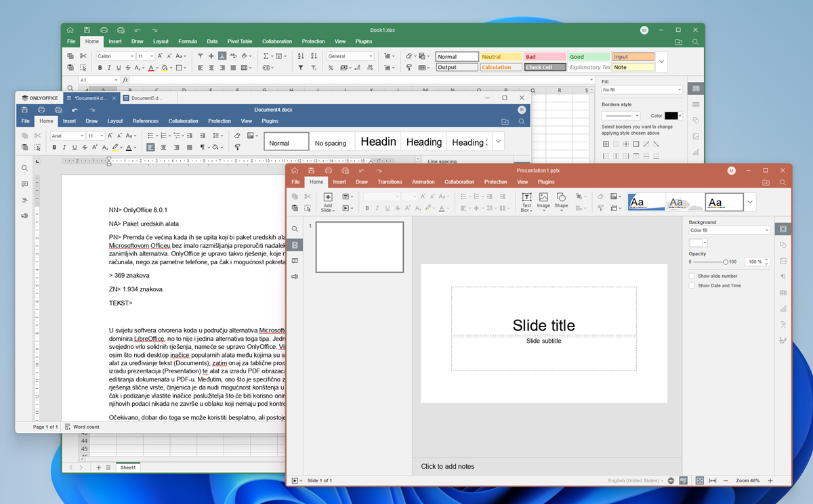Toggle strikethrough in Document4.docx toolbar
Image resolution: width=813 pixels, height=504 pixels.
click(x=85, y=147)
